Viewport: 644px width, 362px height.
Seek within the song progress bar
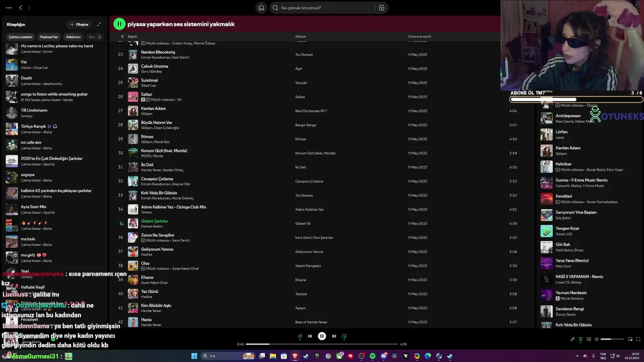coord(322,344)
